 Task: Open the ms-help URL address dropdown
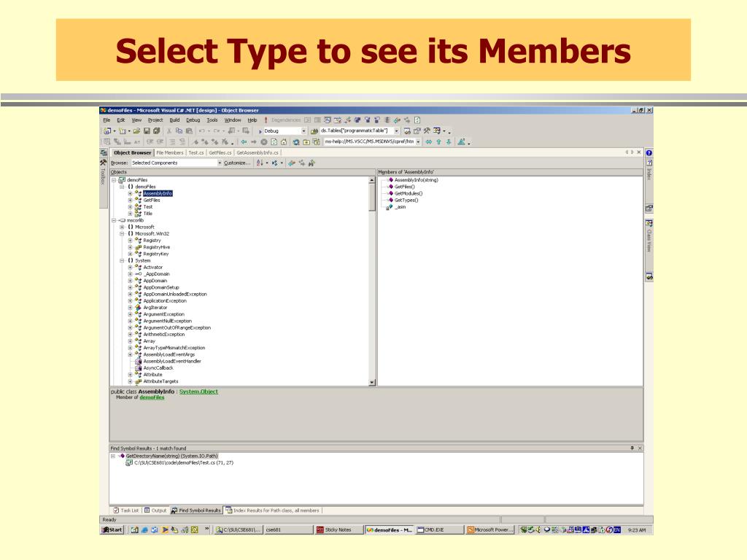tap(418, 142)
